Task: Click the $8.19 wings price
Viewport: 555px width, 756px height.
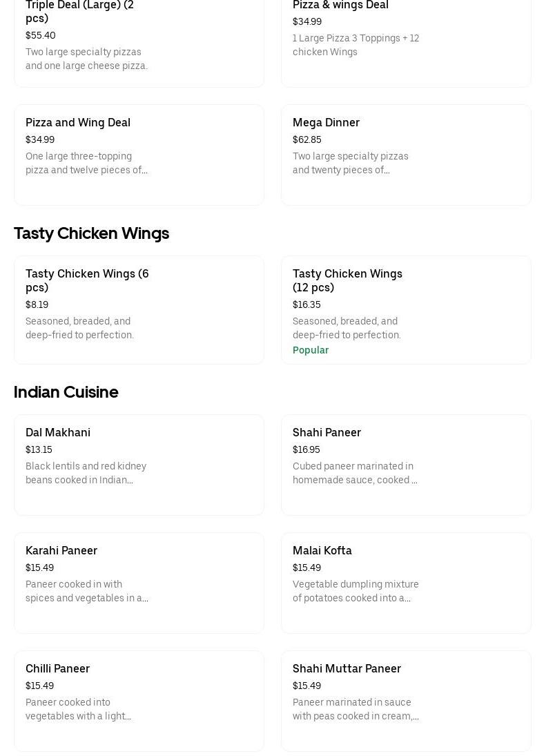Action: pyautogui.click(x=37, y=304)
